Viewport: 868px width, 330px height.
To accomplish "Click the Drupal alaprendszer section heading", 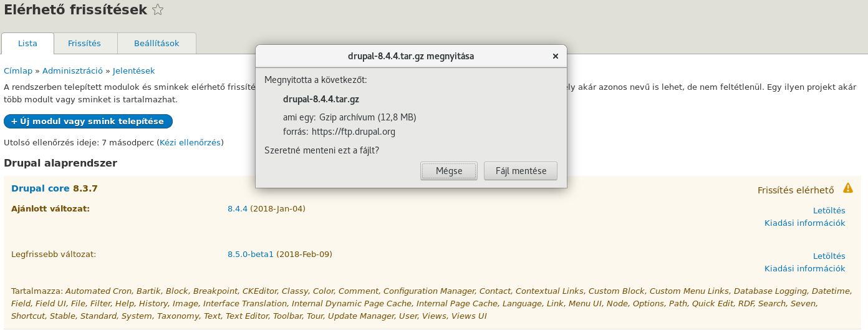I will pos(60,163).
